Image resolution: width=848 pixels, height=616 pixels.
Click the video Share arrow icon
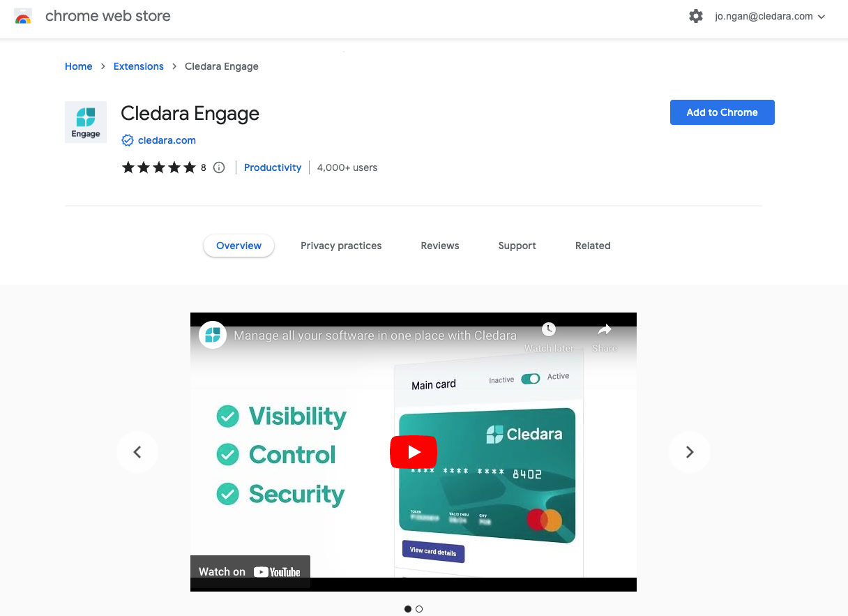(605, 329)
